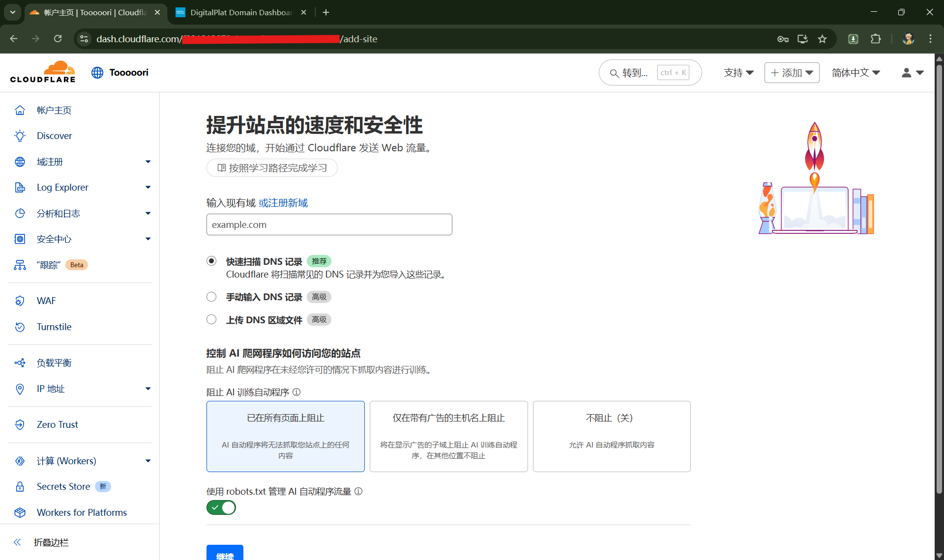Click the 或注册新域 link
Image resolution: width=944 pixels, height=560 pixels.
(283, 203)
